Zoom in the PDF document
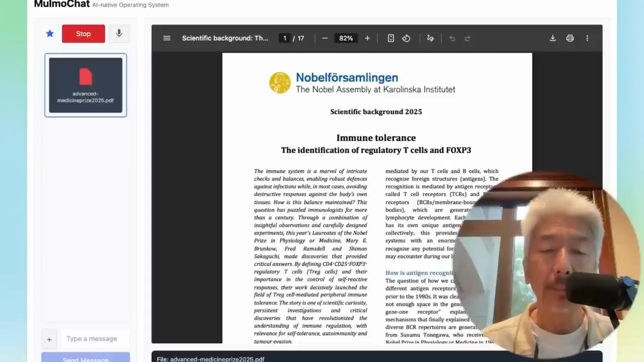644x362 pixels. pos(367,38)
